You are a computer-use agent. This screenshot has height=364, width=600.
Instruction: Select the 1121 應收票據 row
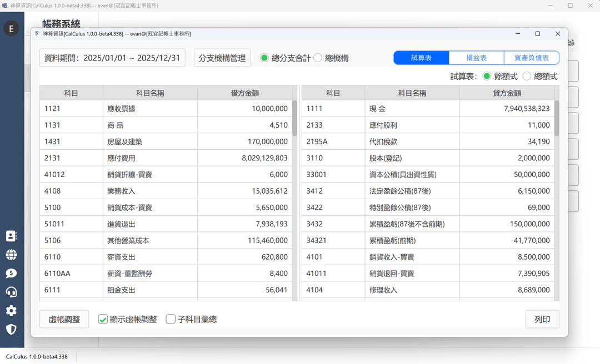[167, 109]
